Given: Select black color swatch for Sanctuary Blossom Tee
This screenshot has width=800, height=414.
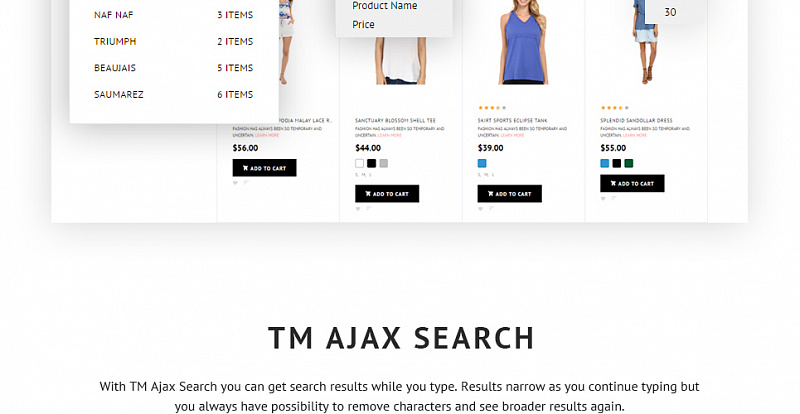Looking at the screenshot, I should click(x=371, y=163).
